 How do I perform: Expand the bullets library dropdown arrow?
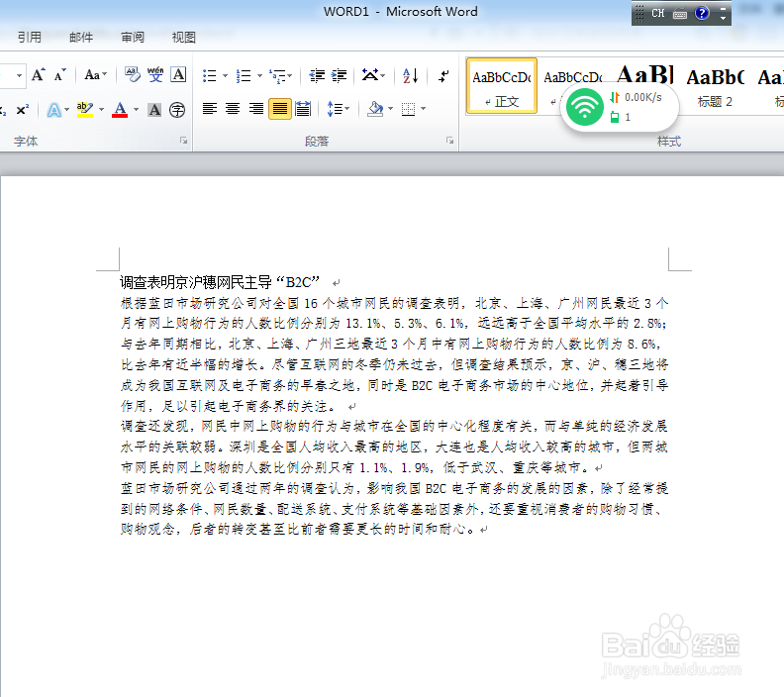tap(225, 76)
